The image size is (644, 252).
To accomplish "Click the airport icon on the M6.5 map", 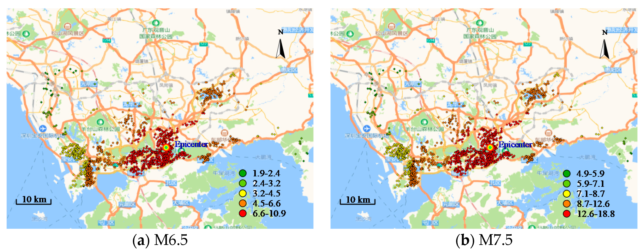I will coord(43,129).
